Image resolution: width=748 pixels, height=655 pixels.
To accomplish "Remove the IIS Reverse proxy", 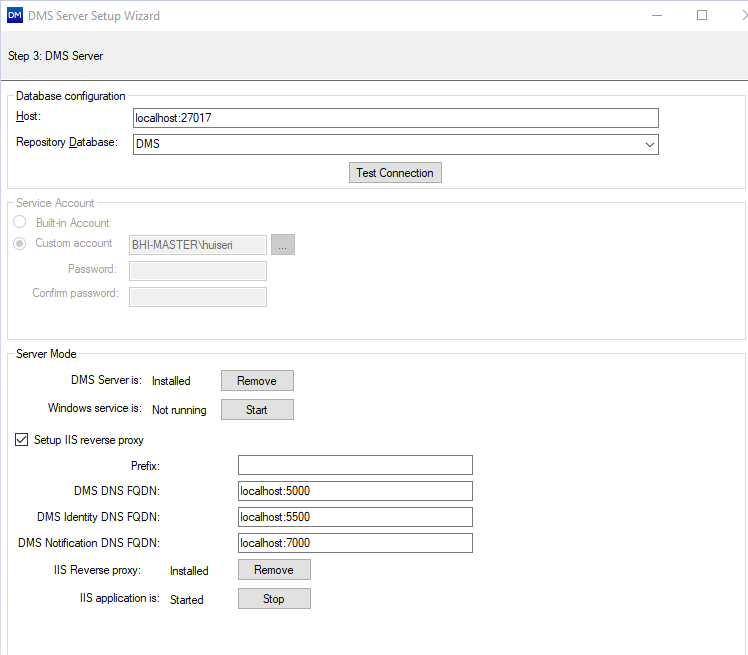I will [x=274, y=570].
